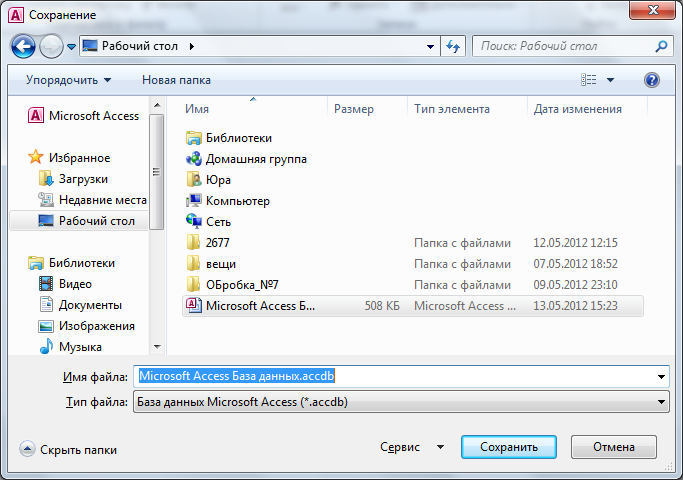Screen dimensions: 683x480
Task: Click the Отмена button
Action: pyautogui.click(x=613, y=447)
